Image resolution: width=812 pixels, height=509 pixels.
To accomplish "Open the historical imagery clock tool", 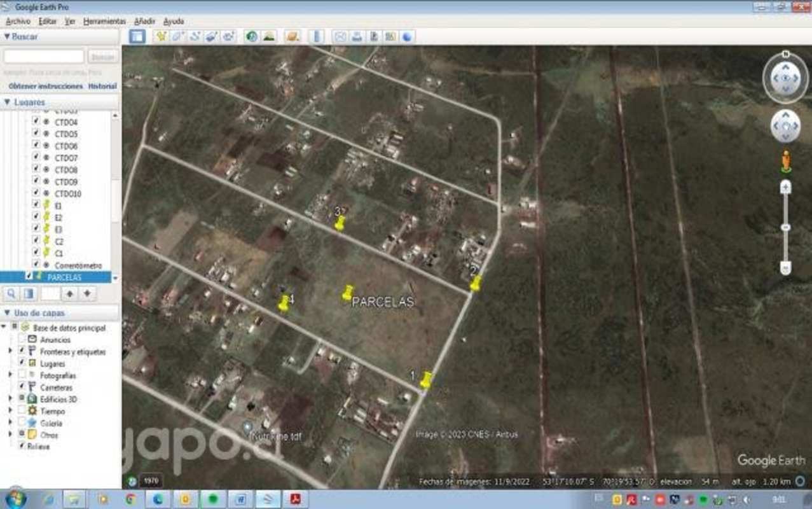I will [252, 36].
